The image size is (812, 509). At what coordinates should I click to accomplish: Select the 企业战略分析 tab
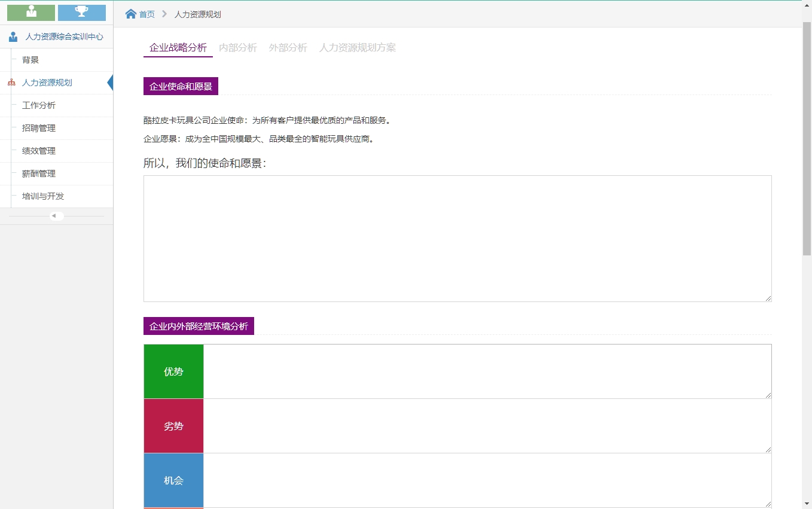[178, 48]
